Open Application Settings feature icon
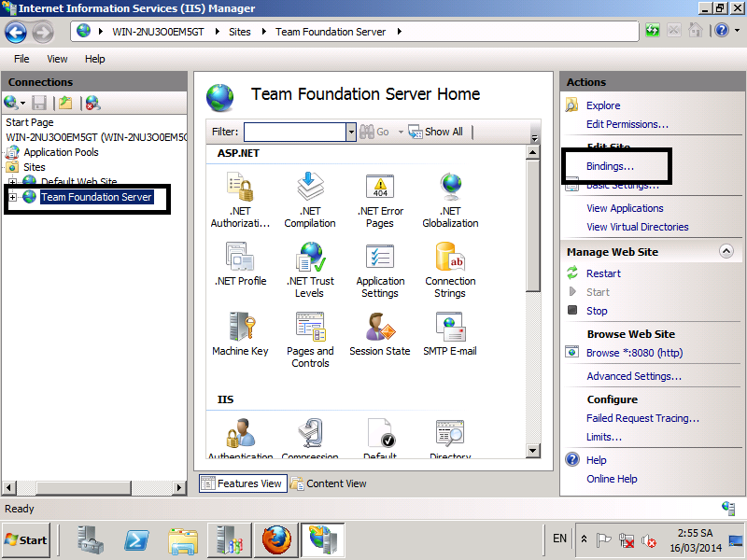This screenshot has width=747, height=560. tap(380, 270)
